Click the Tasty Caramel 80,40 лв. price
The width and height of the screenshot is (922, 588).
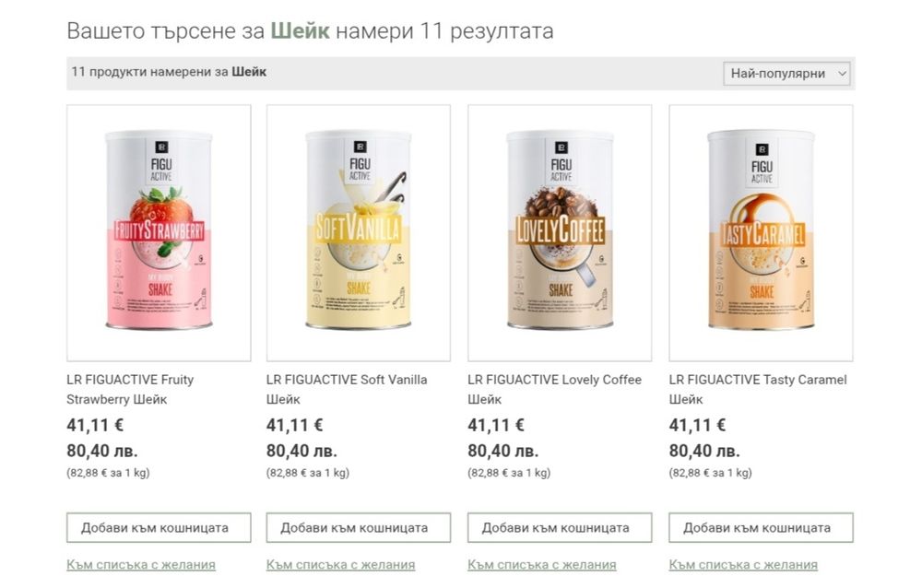click(704, 451)
